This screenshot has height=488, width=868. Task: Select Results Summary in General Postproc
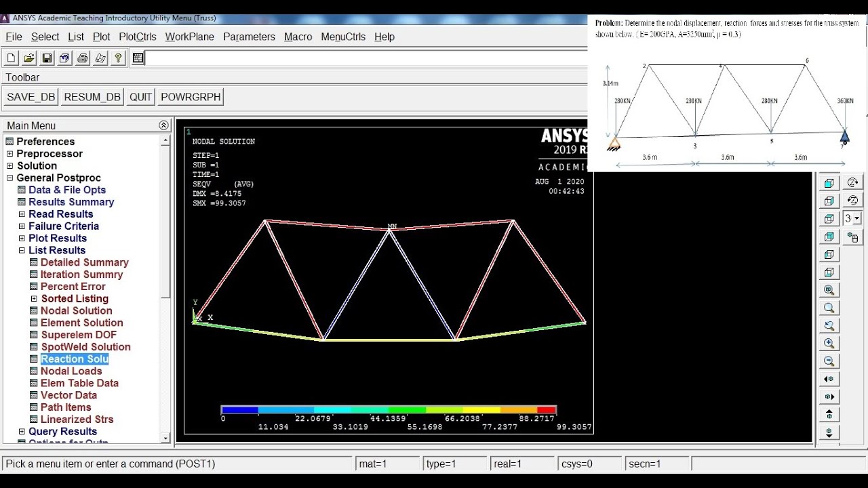71,202
